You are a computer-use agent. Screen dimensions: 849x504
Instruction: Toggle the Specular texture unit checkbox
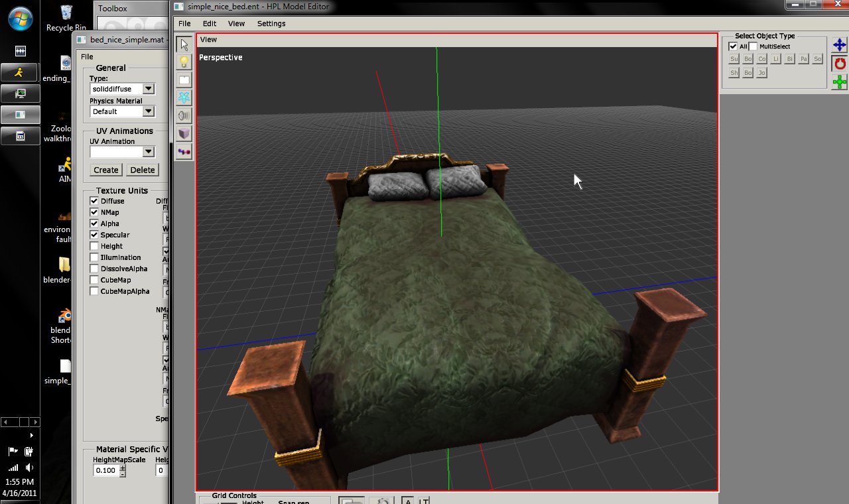pyautogui.click(x=94, y=235)
